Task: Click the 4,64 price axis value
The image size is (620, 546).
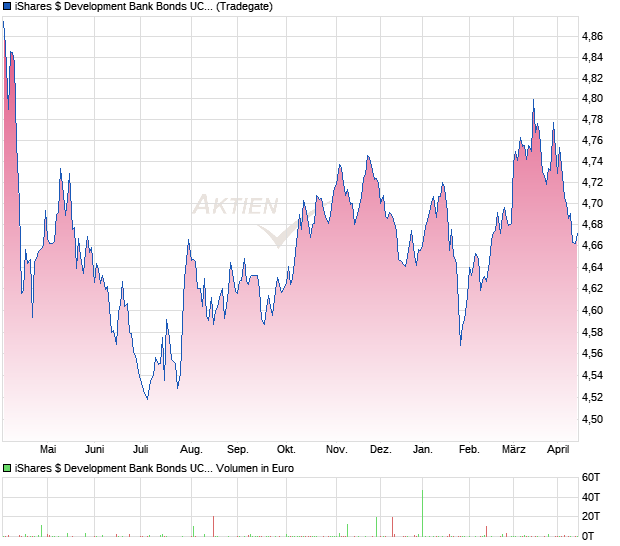Action: click(x=592, y=268)
